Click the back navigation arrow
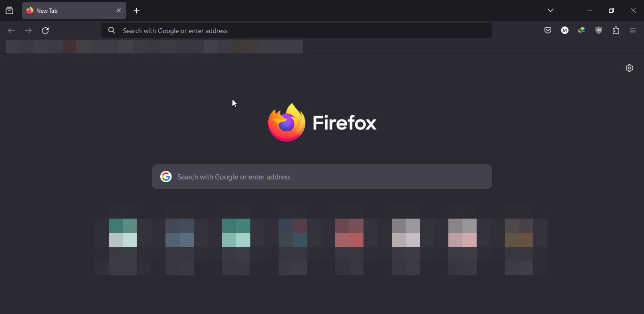This screenshot has height=314, width=644. (x=11, y=30)
